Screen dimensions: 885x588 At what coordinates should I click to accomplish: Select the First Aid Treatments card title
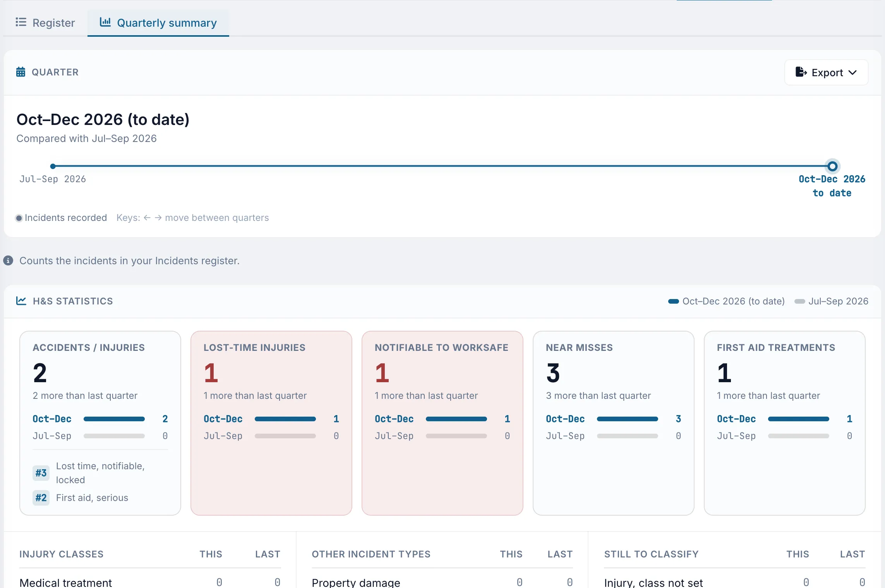click(x=776, y=347)
